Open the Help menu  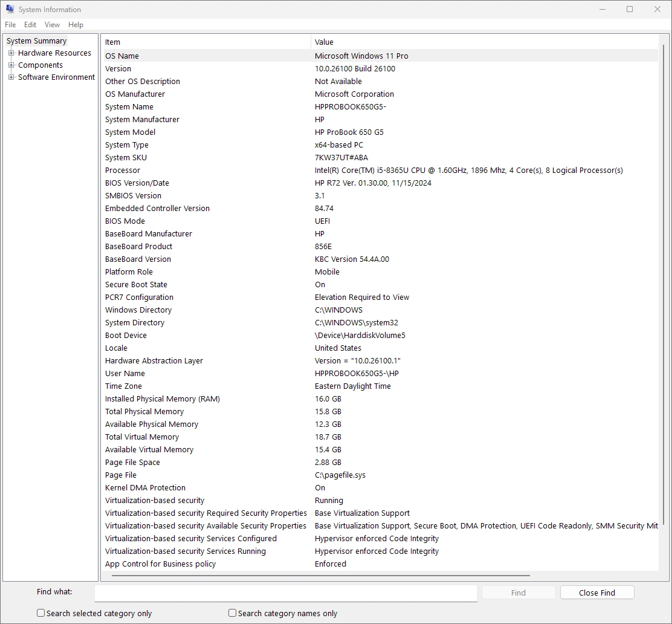76,25
